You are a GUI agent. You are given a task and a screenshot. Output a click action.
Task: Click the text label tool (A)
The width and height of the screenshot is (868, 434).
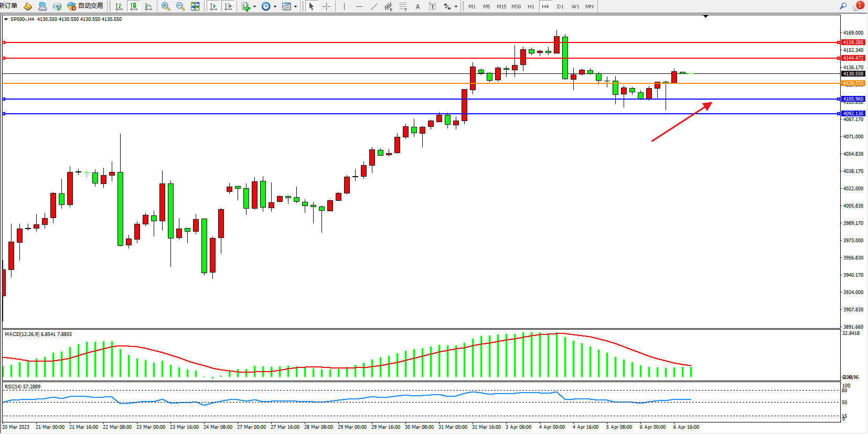[x=417, y=6]
